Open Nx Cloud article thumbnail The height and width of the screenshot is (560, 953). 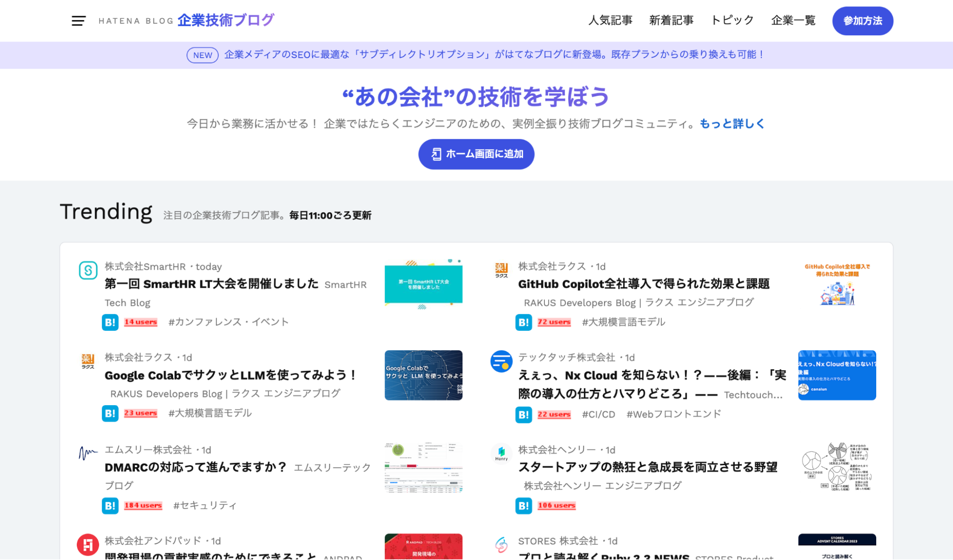[x=837, y=375]
